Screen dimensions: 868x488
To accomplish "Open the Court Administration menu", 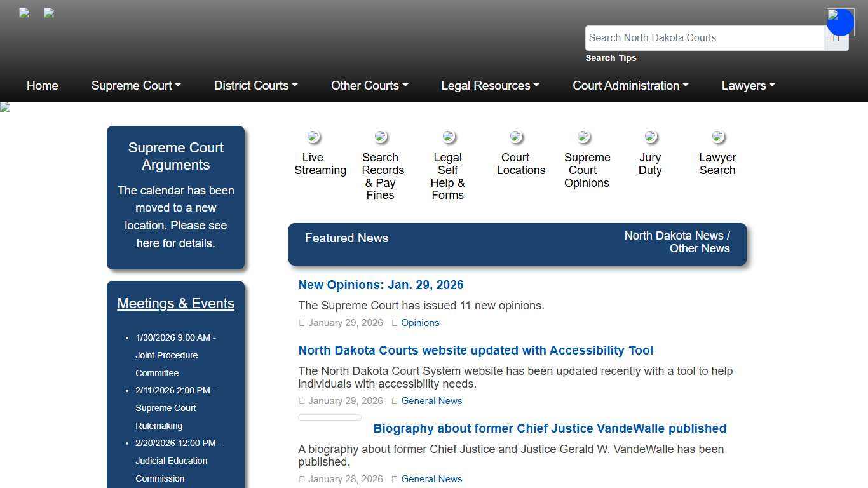I will pyautogui.click(x=630, y=85).
